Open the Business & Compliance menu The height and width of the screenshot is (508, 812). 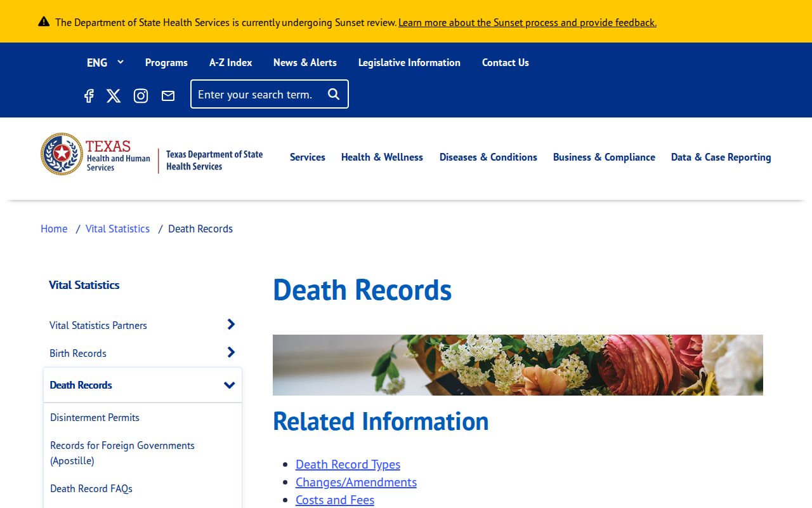pos(604,157)
